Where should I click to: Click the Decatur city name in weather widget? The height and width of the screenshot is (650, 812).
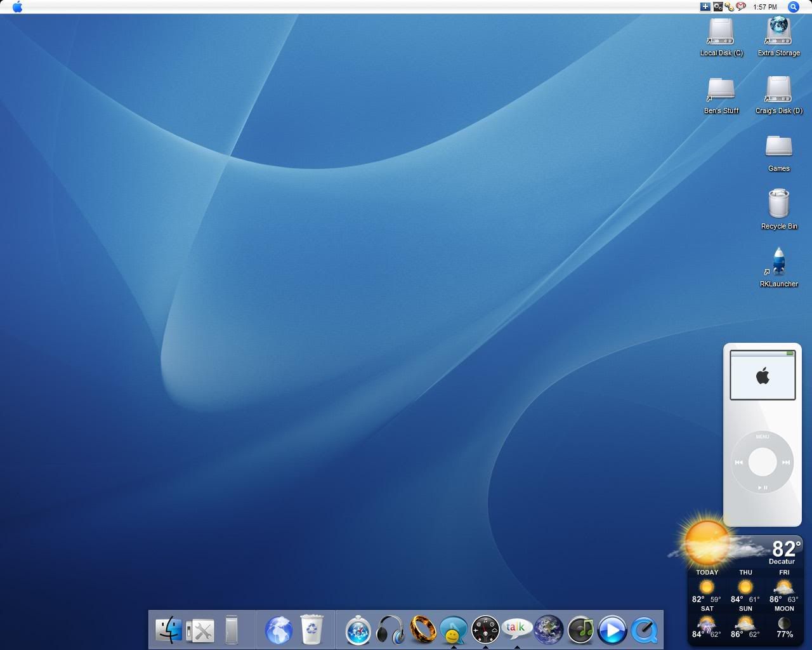click(782, 562)
